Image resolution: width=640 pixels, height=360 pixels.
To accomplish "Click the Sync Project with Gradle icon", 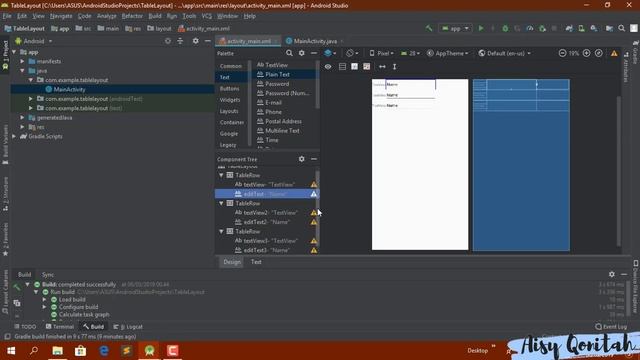I will click(569, 28).
